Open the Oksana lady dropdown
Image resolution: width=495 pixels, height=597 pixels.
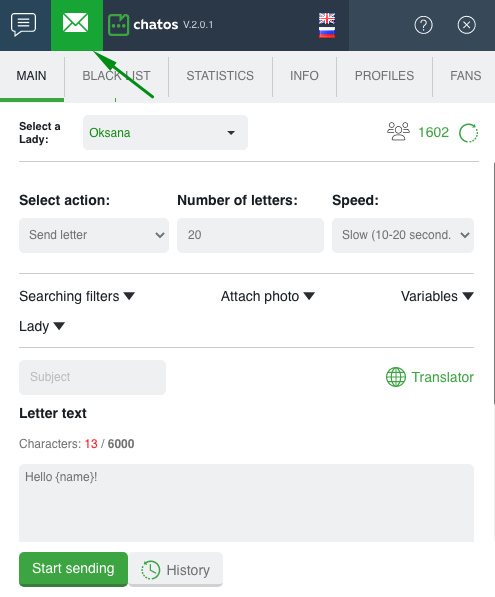click(165, 132)
